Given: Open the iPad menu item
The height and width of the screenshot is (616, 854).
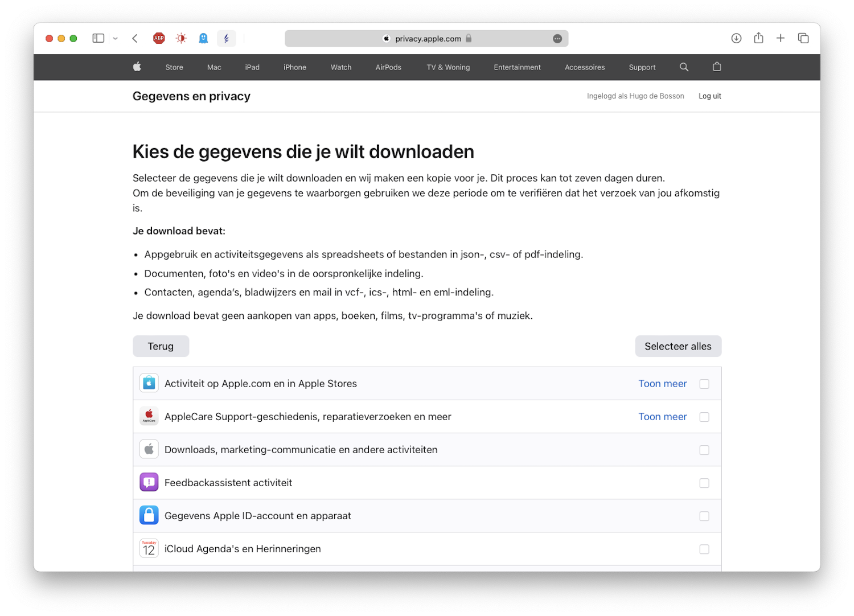Looking at the screenshot, I should pos(252,67).
